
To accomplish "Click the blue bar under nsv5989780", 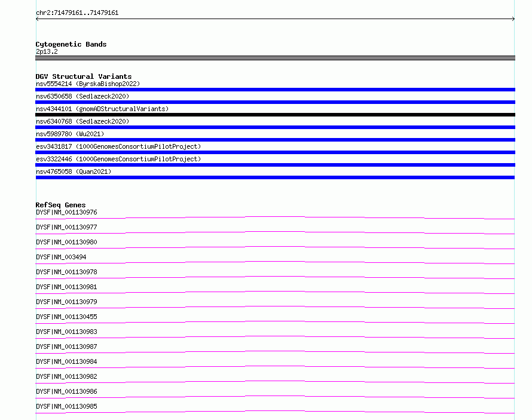I will pyautogui.click(x=275, y=140).
